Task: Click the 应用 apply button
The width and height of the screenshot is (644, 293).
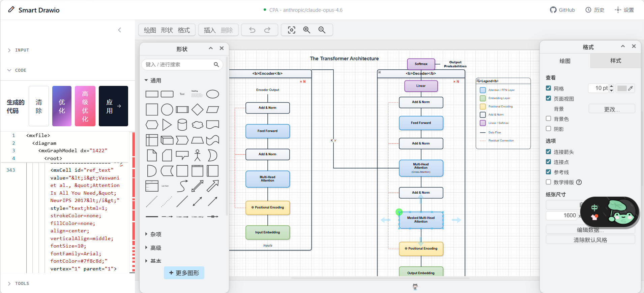Action: pyautogui.click(x=113, y=106)
